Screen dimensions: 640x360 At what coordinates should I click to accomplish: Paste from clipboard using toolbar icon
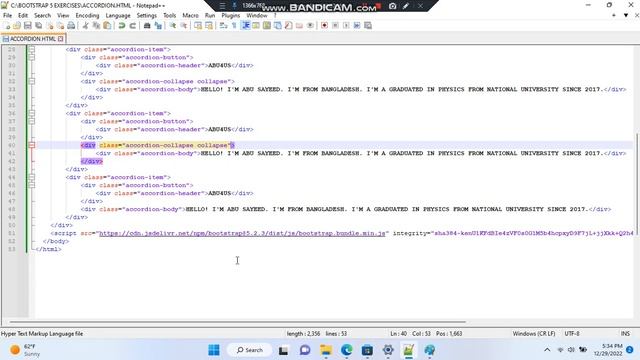(x=107, y=26)
